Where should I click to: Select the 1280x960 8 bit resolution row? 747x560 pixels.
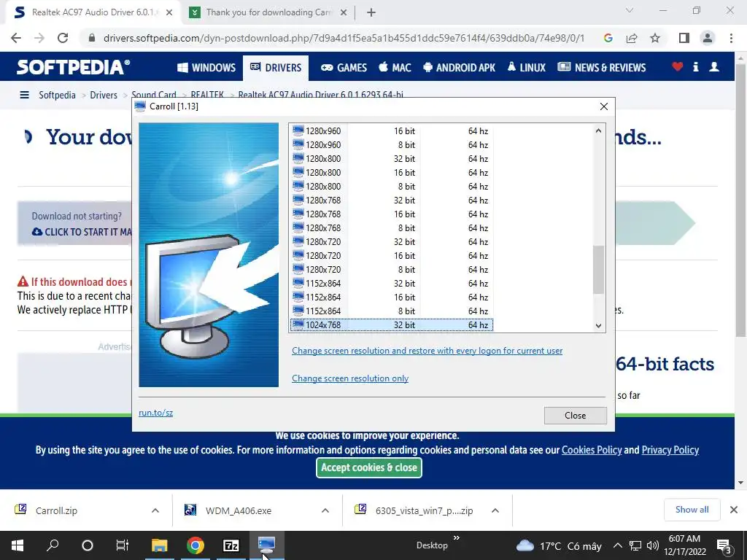coord(392,145)
